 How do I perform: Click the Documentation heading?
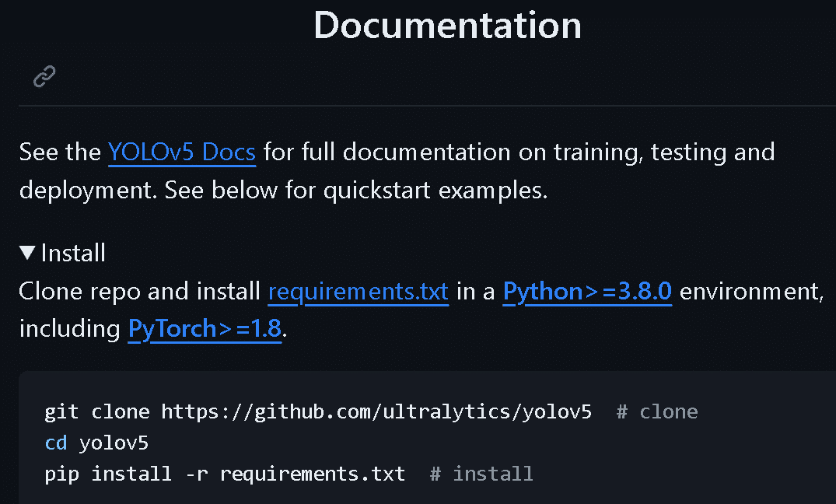click(x=447, y=25)
